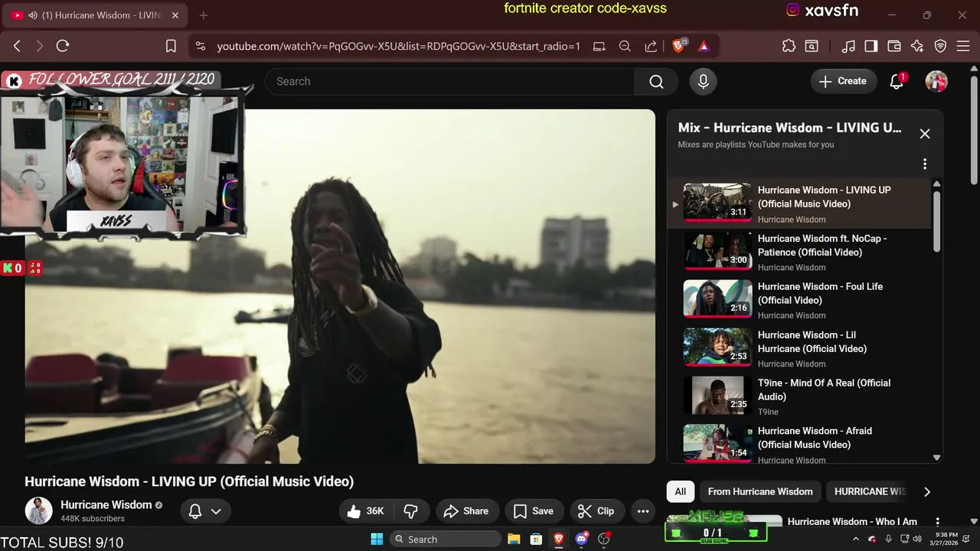Image resolution: width=980 pixels, height=551 pixels.
Task: Open the Brave playlist music note icon
Action: tap(848, 46)
